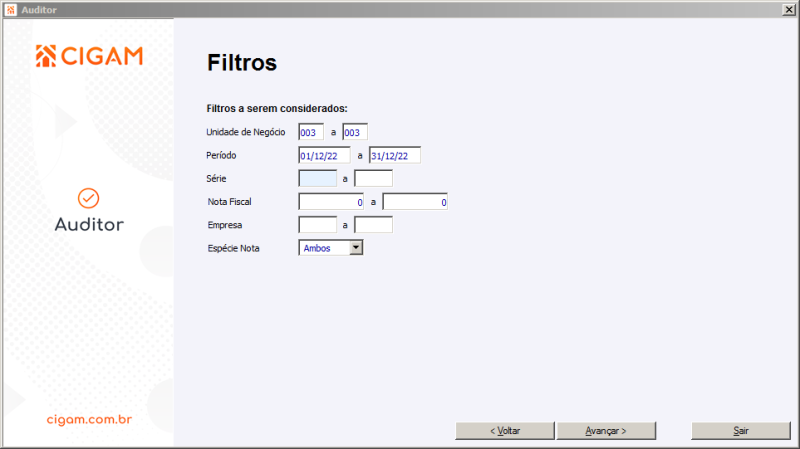Click the Auditor window title text
The width and height of the screenshot is (800, 449).
pyautogui.click(x=39, y=10)
